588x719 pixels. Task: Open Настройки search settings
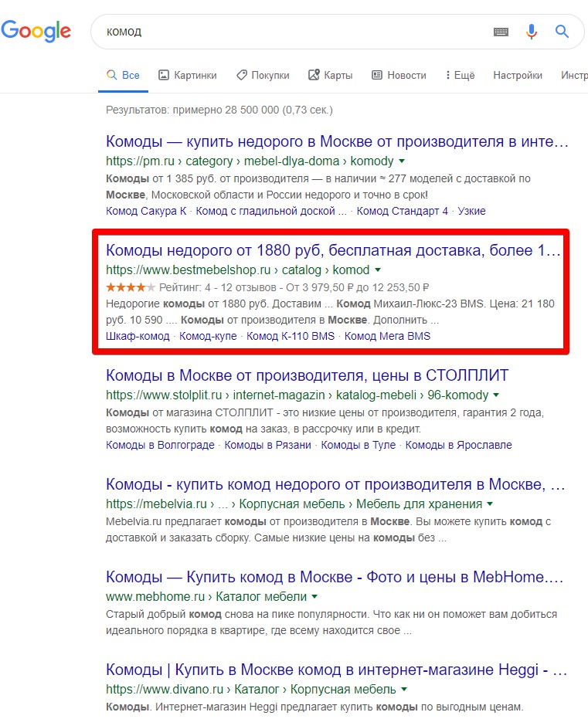click(x=518, y=75)
